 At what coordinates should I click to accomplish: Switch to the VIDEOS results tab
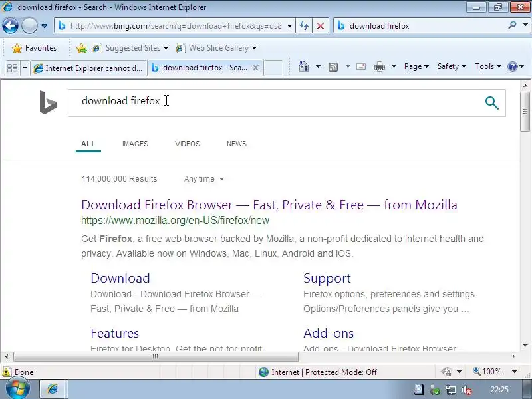click(x=188, y=144)
